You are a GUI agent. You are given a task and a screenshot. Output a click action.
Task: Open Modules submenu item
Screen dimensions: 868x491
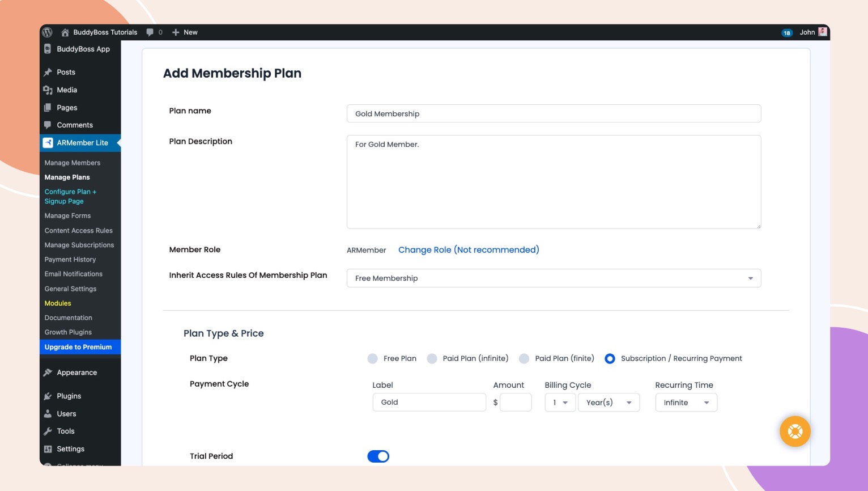(58, 303)
